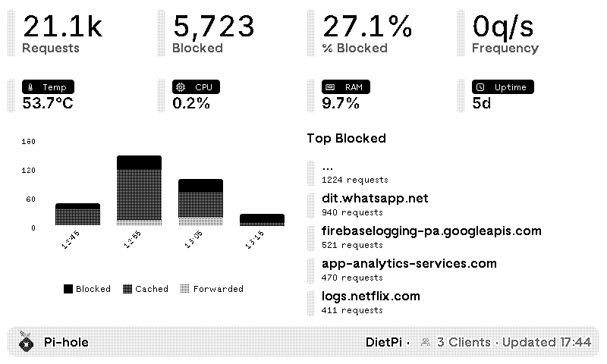607x364 pixels.
Task: Click the Uptime clock icon
Action: tap(479, 87)
